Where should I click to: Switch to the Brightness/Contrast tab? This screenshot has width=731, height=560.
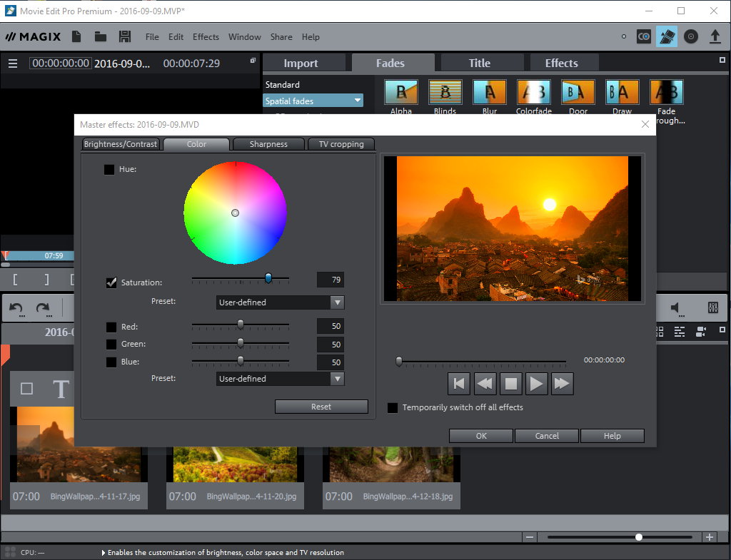(x=121, y=144)
